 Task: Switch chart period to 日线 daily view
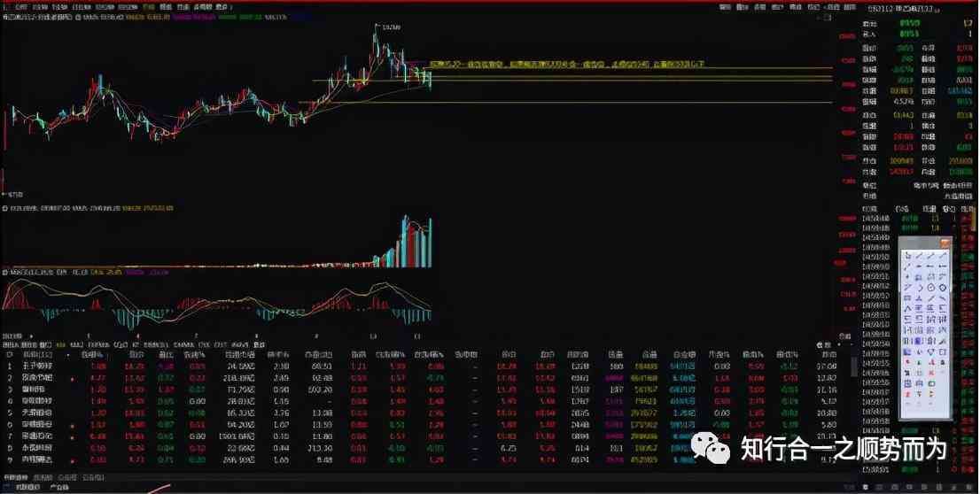pyautogui.click(x=150, y=6)
